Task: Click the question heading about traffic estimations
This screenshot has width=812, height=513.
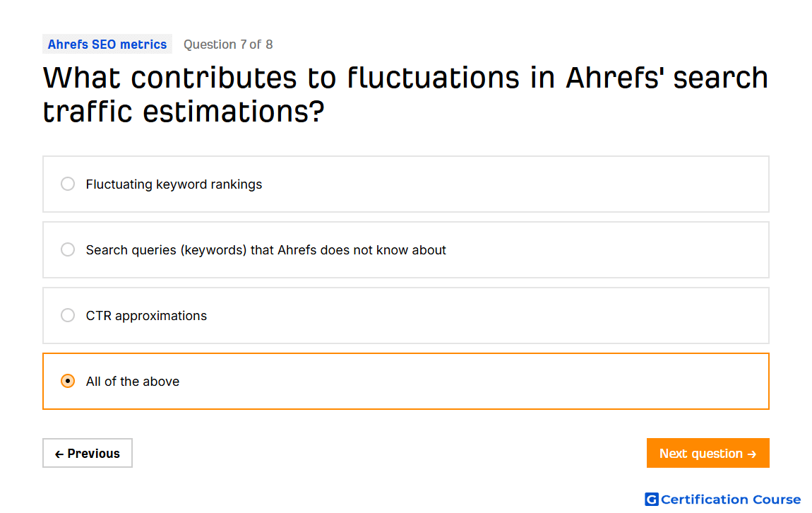Action: pos(405,94)
